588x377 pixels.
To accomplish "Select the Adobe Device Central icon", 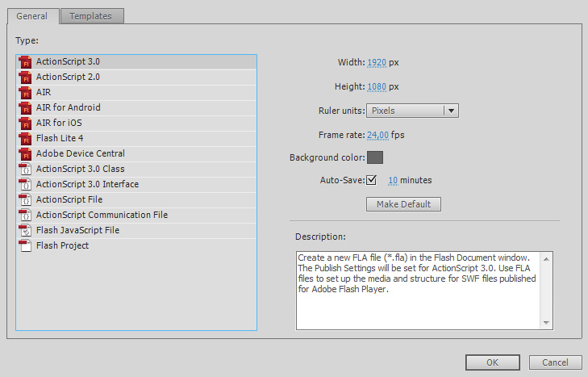I will 24,153.
